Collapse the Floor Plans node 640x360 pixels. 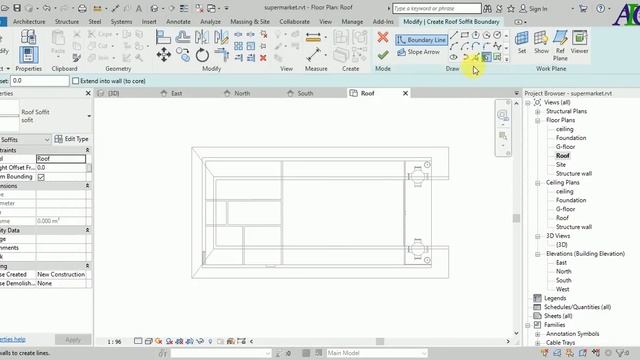pyautogui.click(x=538, y=120)
